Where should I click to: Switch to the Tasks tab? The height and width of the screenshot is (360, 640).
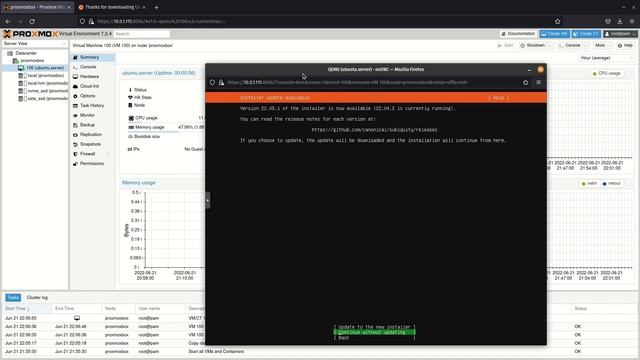(x=13, y=298)
